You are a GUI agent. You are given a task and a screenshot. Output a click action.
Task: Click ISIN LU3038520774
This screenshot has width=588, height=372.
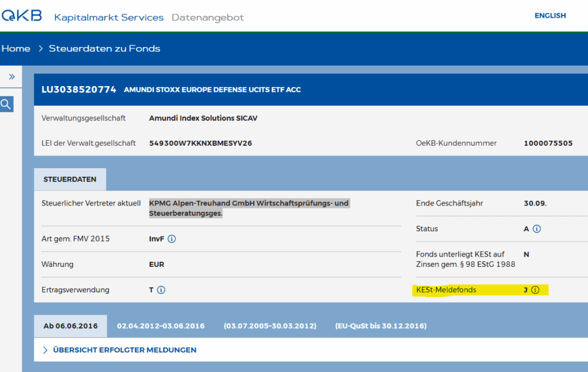point(79,90)
